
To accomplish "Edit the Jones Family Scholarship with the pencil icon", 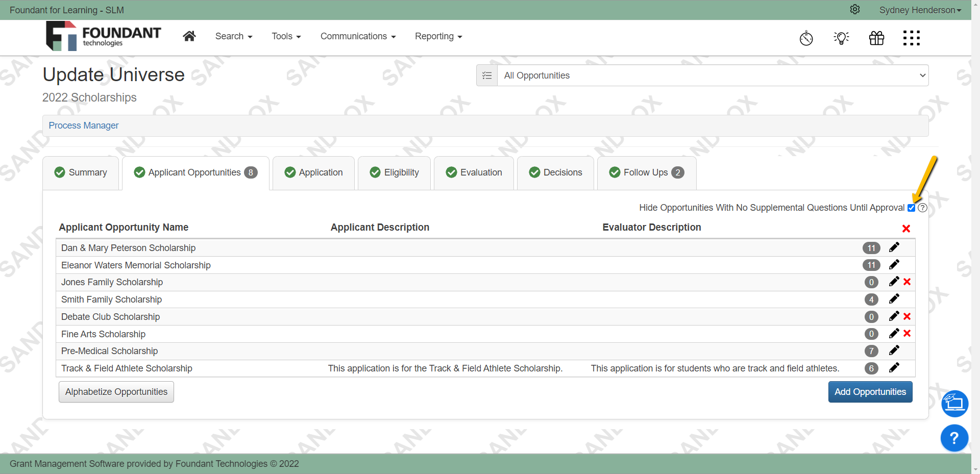I will pyautogui.click(x=894, y=282).
